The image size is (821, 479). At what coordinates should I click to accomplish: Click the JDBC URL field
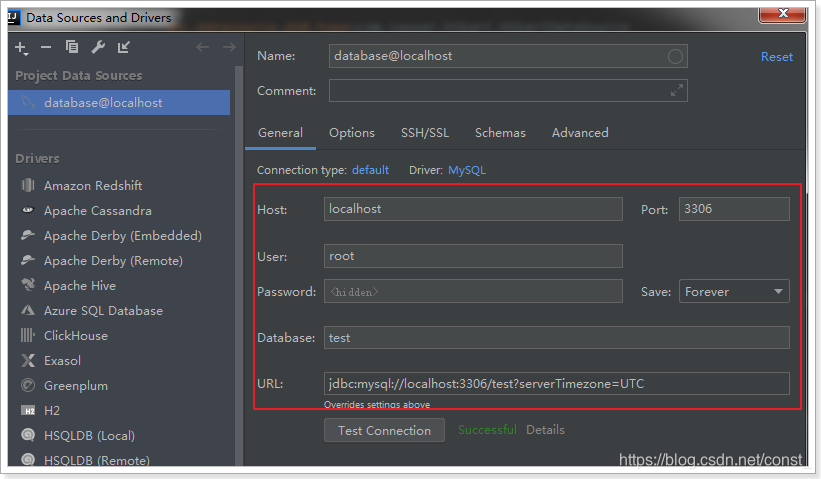coord(557,384)
